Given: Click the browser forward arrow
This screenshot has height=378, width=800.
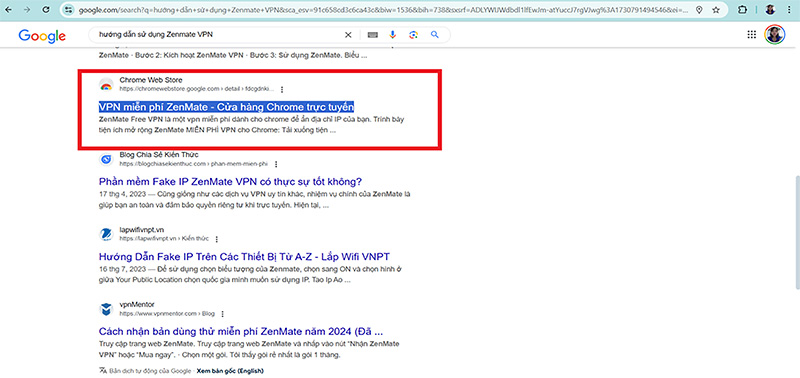Looking at the screenshot, I should [x=27, y=10].
